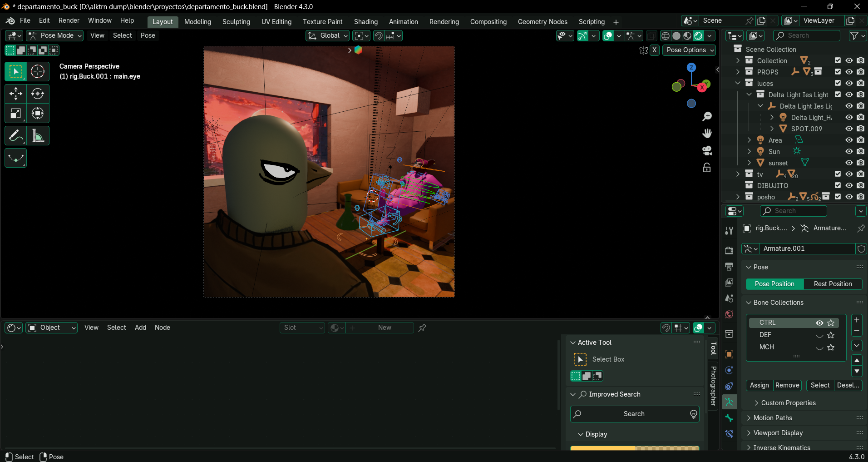The width and height of the screenshot is (868, 462).
Task: Click Assign in Bone Collections
Action: (x=759, y=385)
